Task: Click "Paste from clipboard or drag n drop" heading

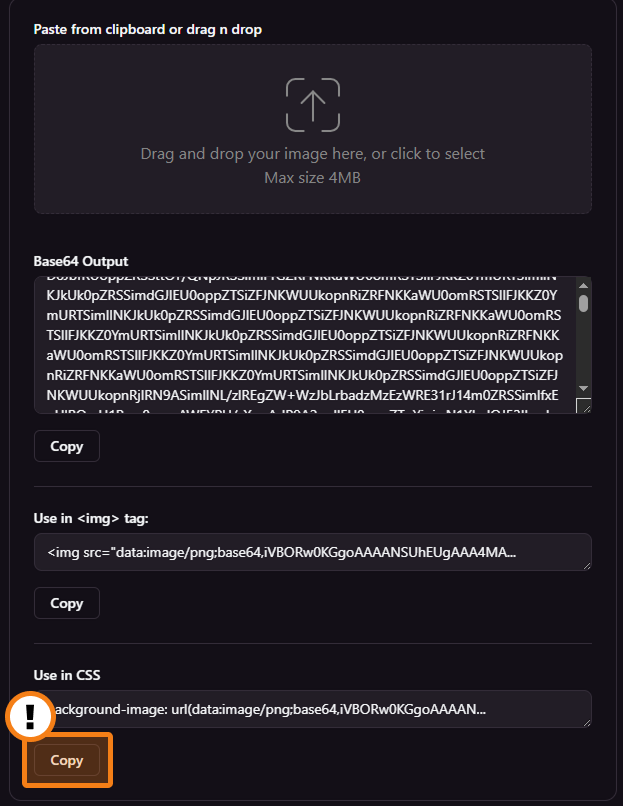Action: click(x=148, y=29)
